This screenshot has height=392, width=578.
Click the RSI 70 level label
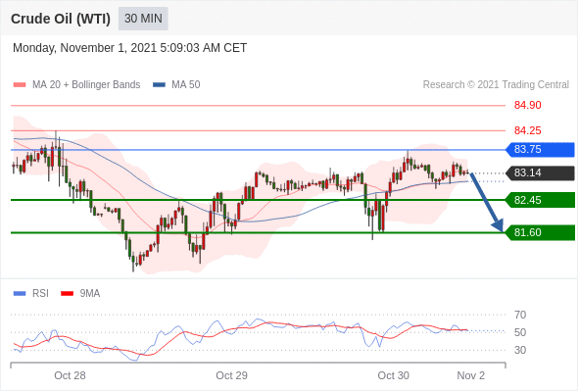coord(520,315)
